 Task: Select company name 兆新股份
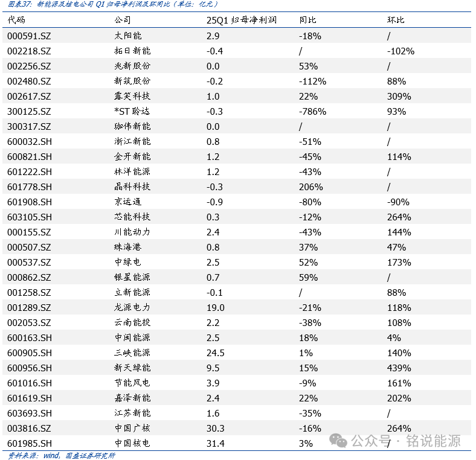(x=132, y=66)
